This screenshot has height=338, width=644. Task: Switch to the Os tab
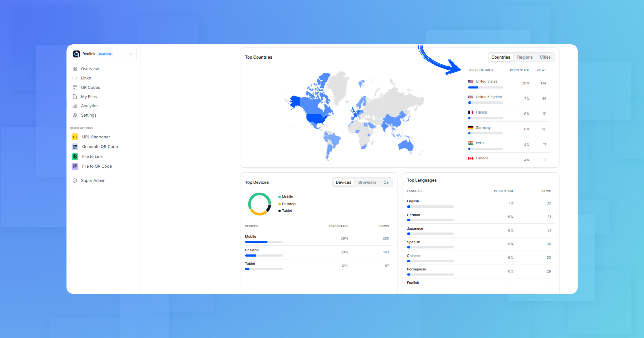pos(386,183)
